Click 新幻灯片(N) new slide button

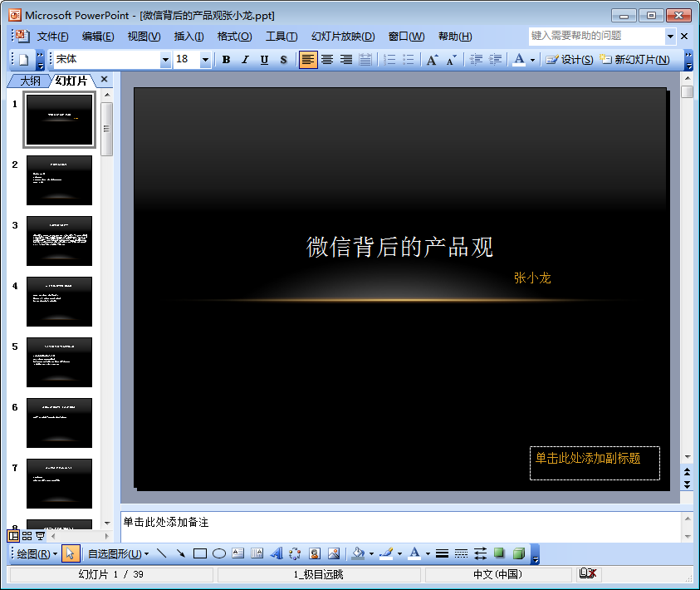click(634, 59)
